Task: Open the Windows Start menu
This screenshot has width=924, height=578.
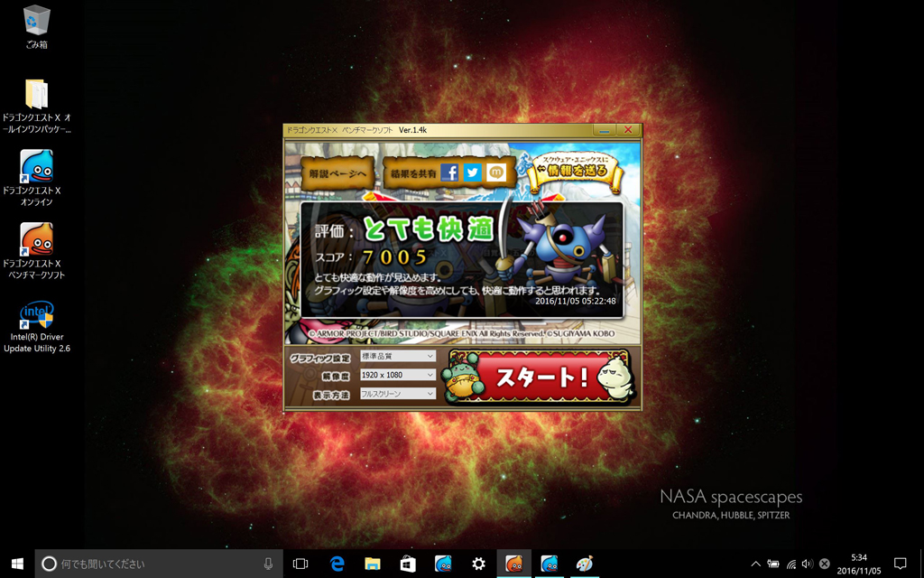Action: (x=17, y=564)
